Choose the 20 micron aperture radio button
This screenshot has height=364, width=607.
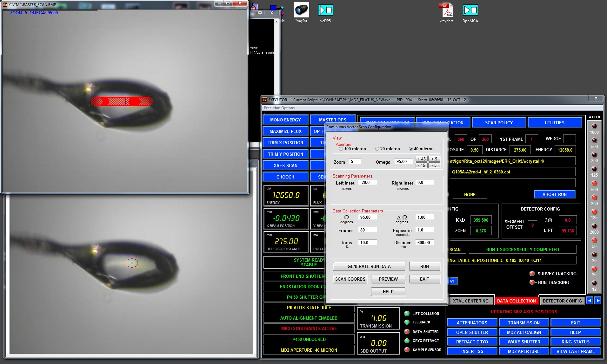[377, 149]
